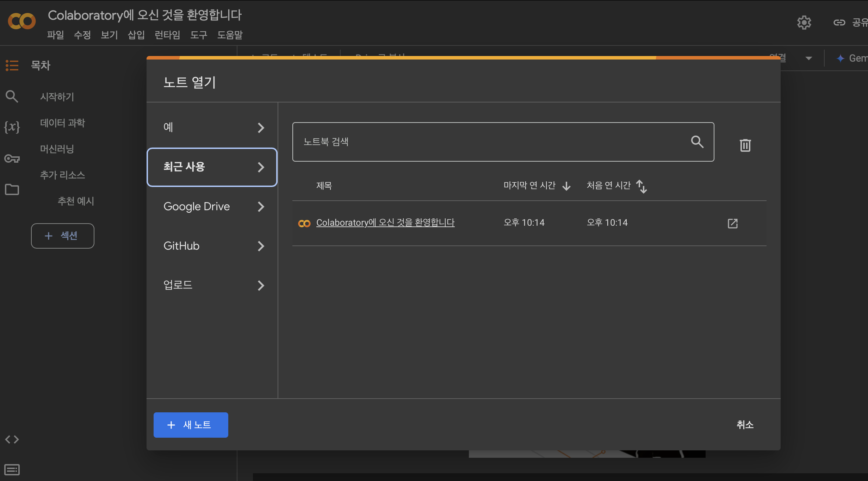
Task: Open the settings gear icon
Action: click(x=804, y=23)
